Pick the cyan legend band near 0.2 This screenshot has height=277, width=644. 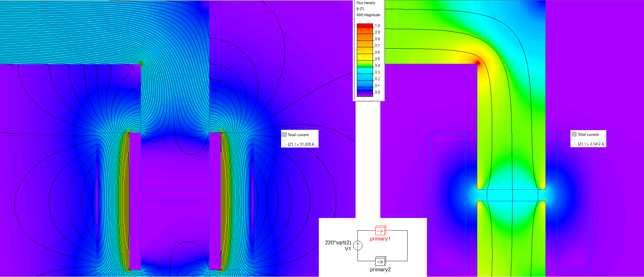tap(365, 77)
